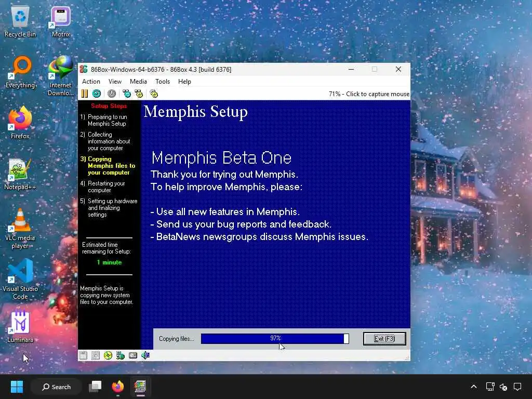
Task: Open the Tools menu
Action: click(x=163, y=82)
